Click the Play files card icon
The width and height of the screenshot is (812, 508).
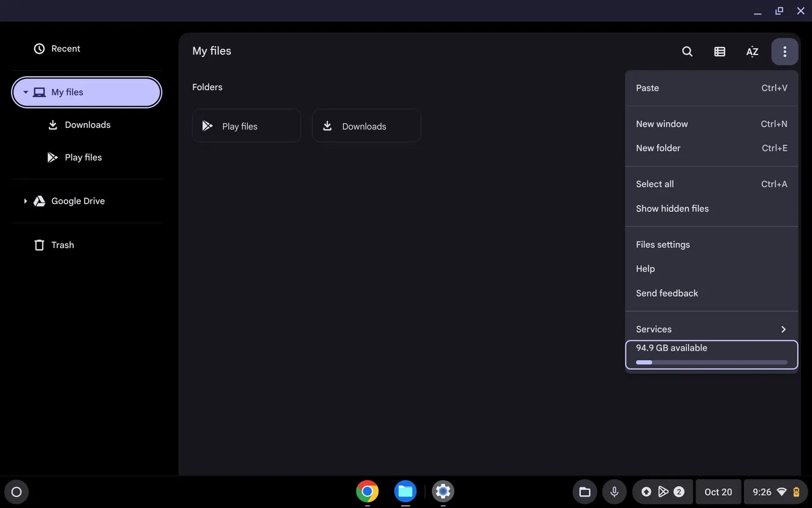[208, 125]
